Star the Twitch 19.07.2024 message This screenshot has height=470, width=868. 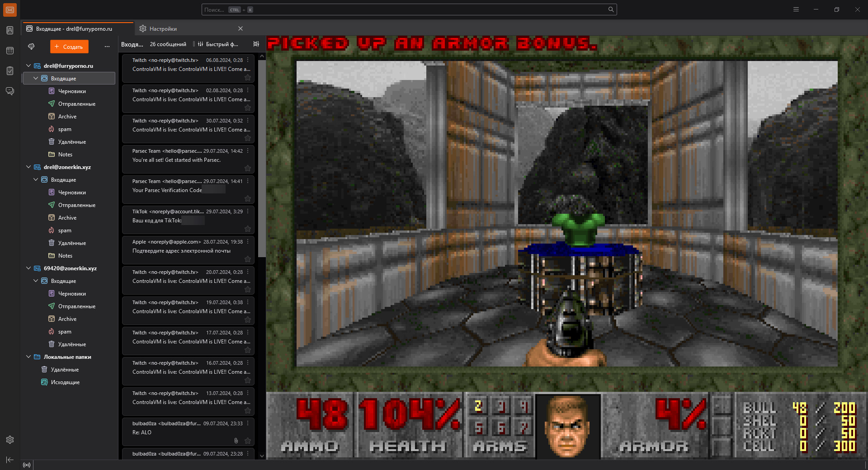click(x=248, y=320)
